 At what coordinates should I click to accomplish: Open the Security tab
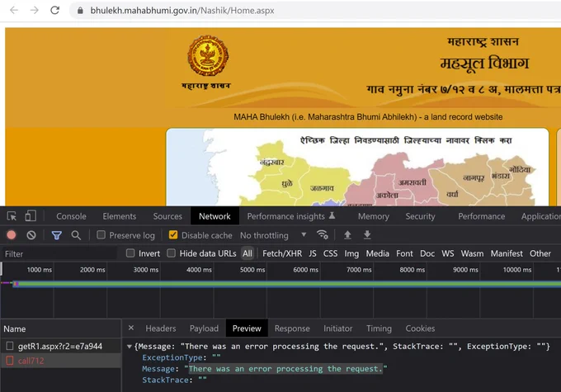tap(420, 216)
